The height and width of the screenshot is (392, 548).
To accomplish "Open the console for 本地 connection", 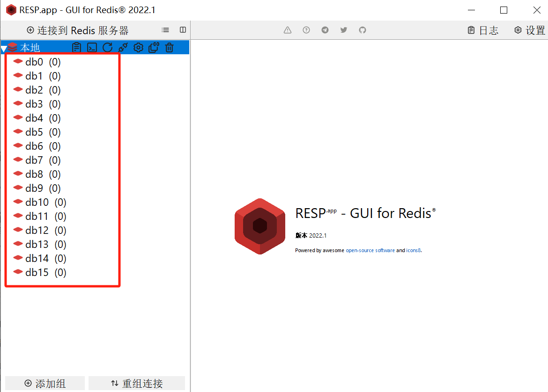I will click(x=92, y=47).
